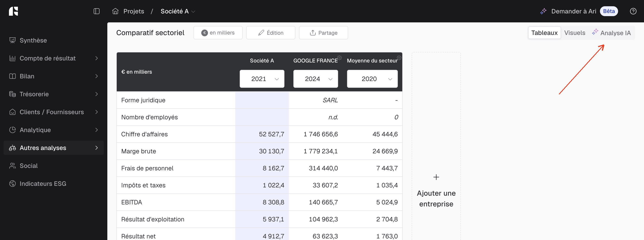Click the Comparatif sectoriel page title
The height and width of the screenshot is (240, 644).
tap(150, 33)
